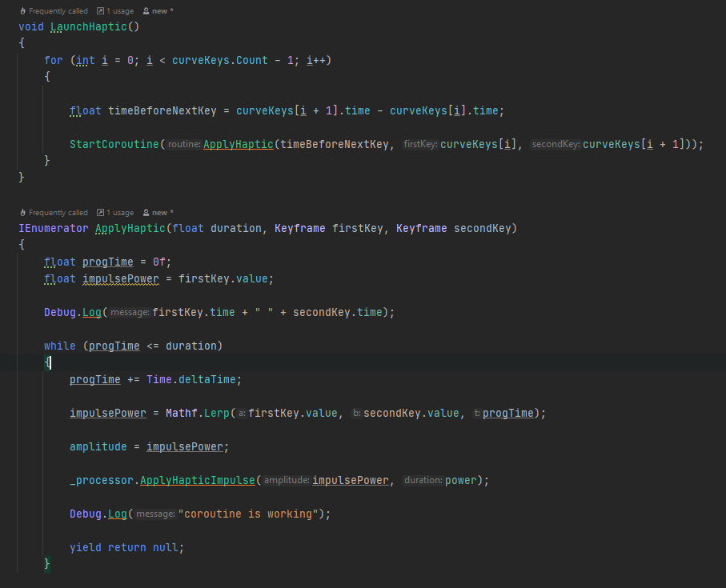This screenshot has height=588, width=726.
Task: Click the "Frequently called" flame hint above ApplyHaptic
Action: (x=54, y=213)
